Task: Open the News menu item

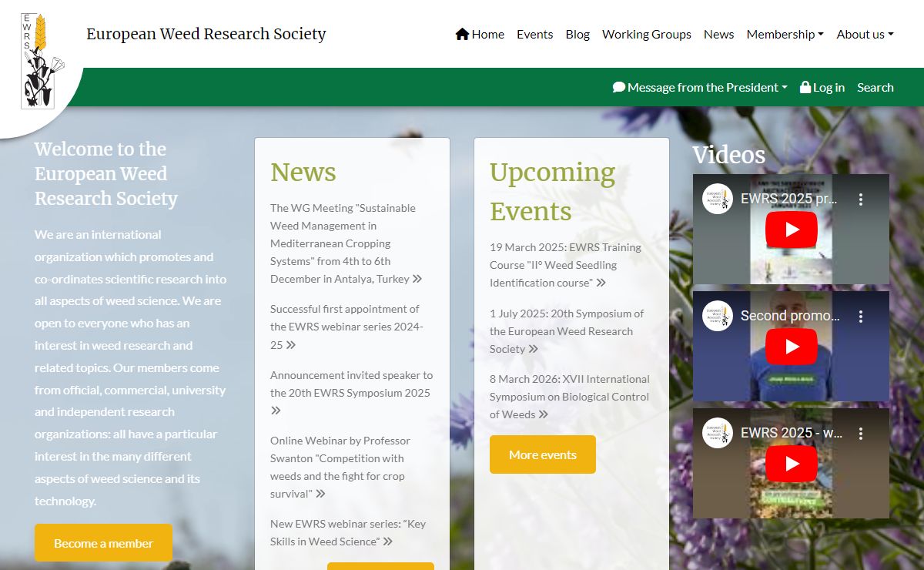Action: pyautogui.click(x=718, y=34)
